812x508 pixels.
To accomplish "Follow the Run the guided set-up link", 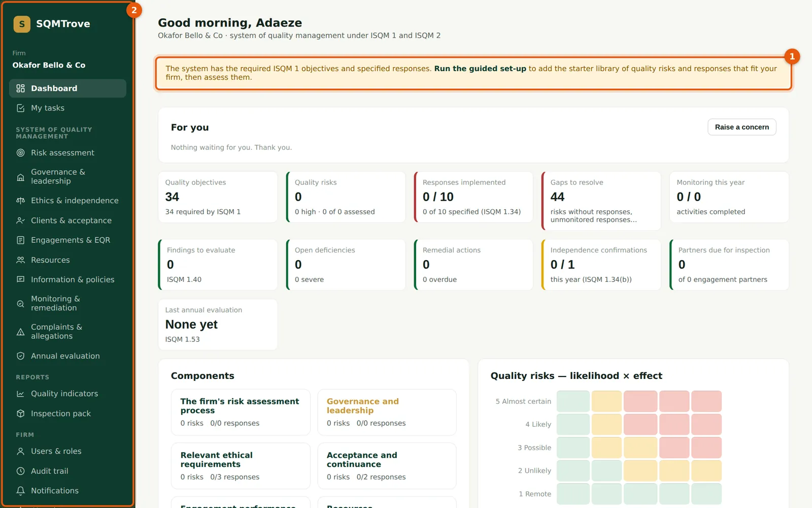I will [x=480, y=69].
